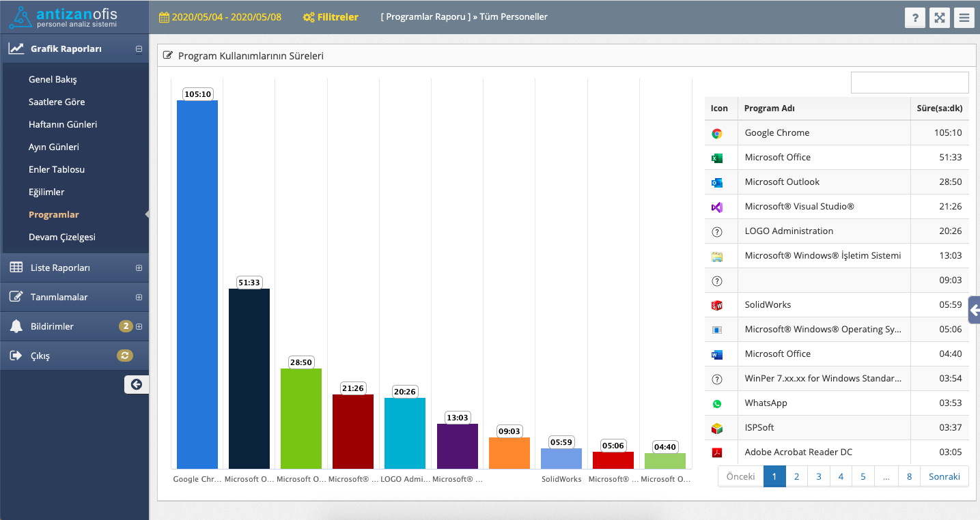Viewport: 980px width, 520px height.
Task: Open Devam Çizelgesi report
Action: pos(62,237)
